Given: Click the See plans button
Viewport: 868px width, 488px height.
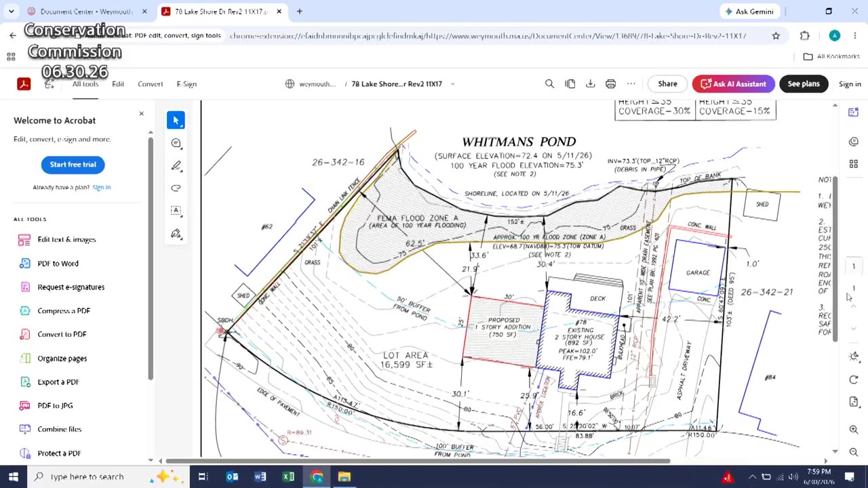Looking at the screenshot, I should [804, 84].
